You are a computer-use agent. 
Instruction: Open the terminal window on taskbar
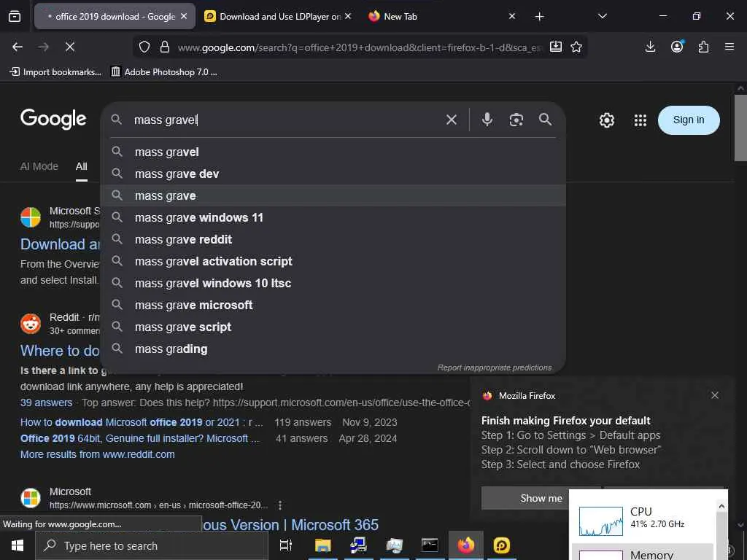click(x=430, y=545)
